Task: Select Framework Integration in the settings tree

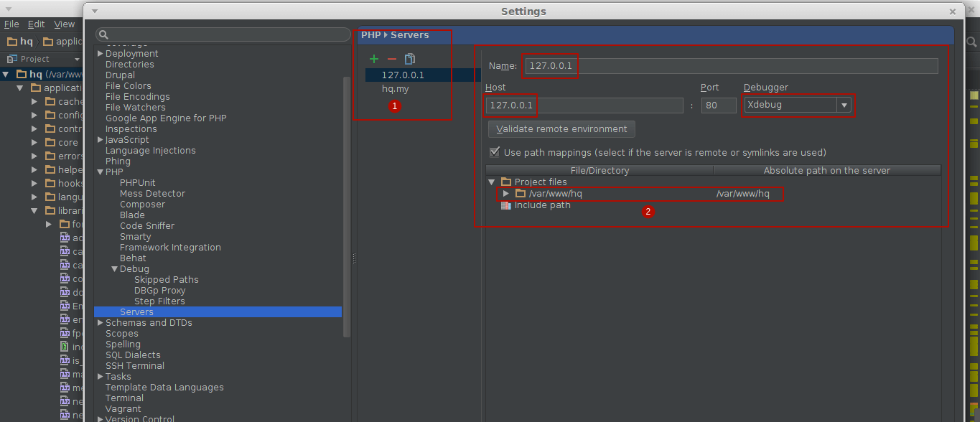Action: (170, 248)
